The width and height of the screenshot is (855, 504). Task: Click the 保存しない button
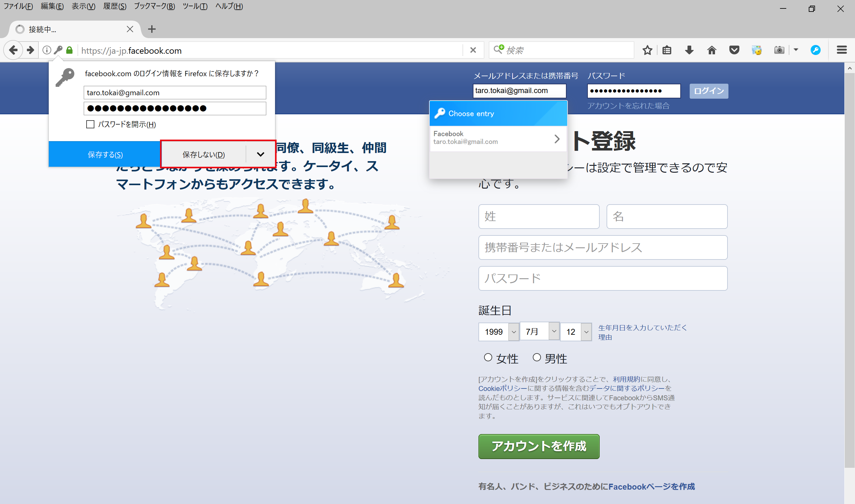coord(203,155)
